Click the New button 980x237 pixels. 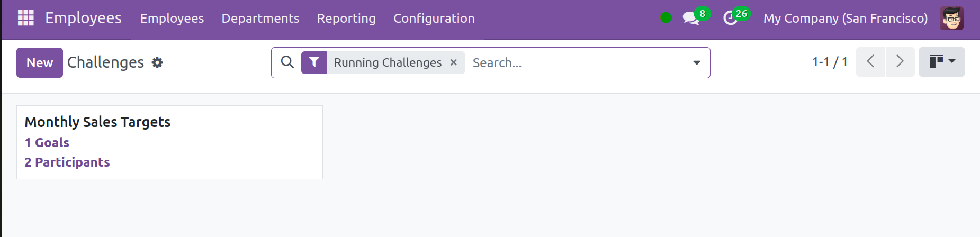coord(40,62)
